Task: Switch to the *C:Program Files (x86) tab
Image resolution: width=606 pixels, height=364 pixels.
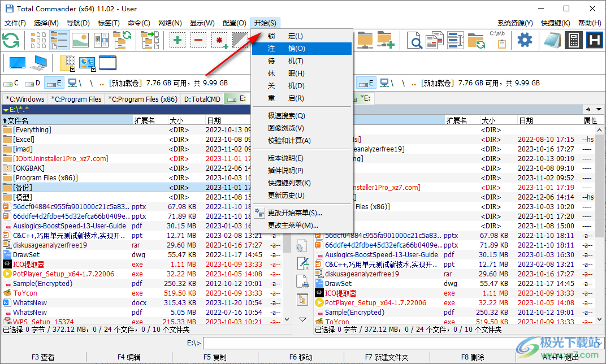Action: [x=142, y=99]
